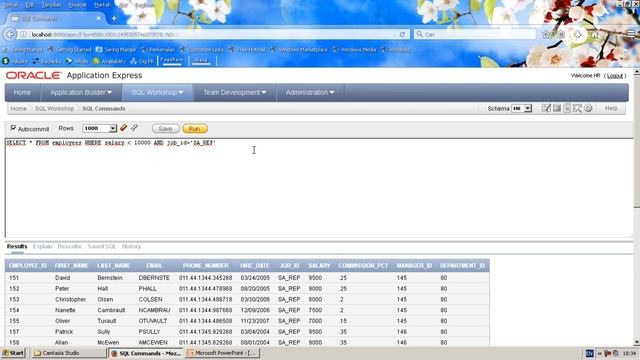Reload the page with the refresh icon
The height and width of the screenshot is (360, 640).
(402, 35)
